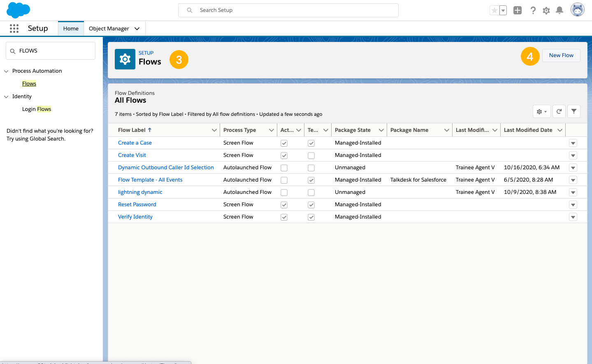Refresh the All Flows list view

click(559, 111)
